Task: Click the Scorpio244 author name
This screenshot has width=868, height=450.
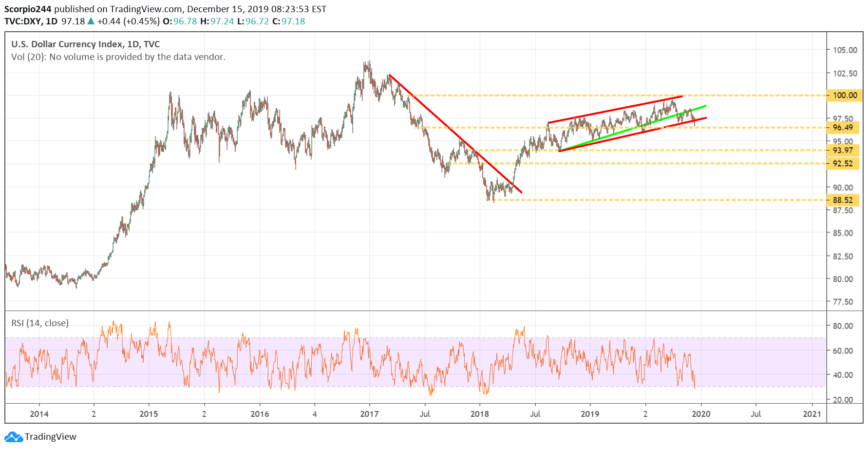Action: coord(28,9)
